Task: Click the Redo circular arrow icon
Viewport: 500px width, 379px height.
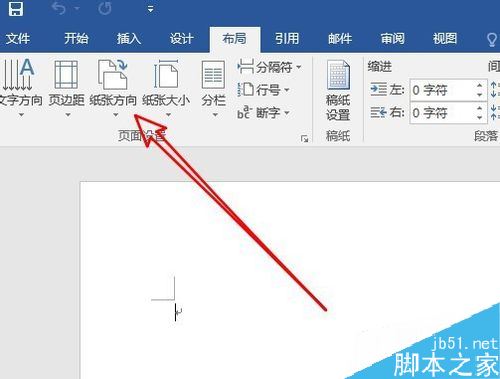Action: (x=105, y=8)
